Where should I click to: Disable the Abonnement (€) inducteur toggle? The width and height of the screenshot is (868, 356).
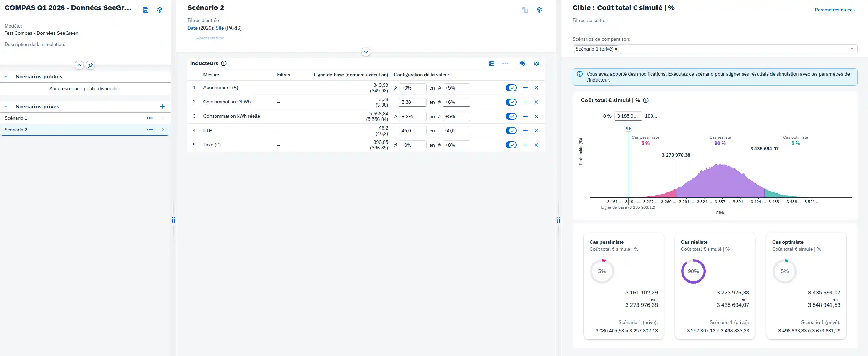(x=511, y=88)
